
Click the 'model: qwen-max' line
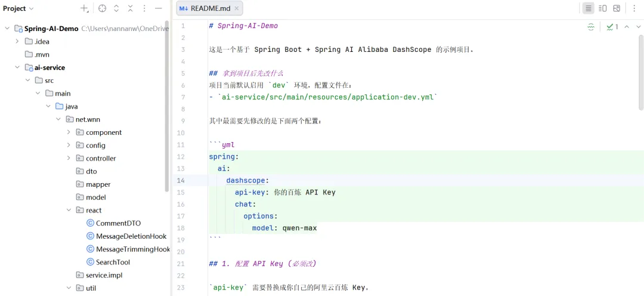284,228
